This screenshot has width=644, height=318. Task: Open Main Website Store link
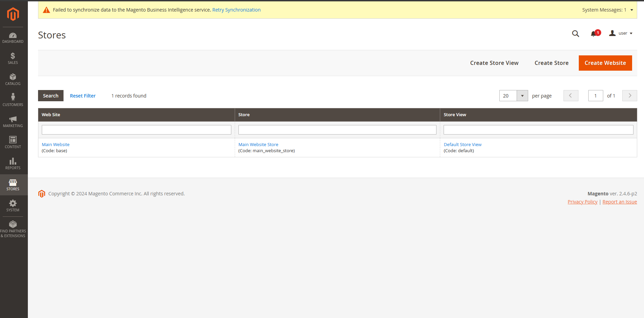(x=258, y=145)
